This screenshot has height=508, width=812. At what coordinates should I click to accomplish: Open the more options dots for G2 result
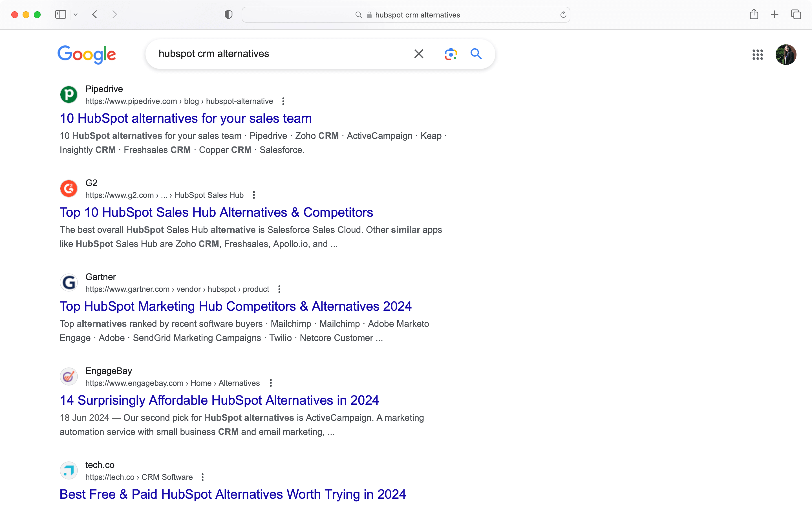(x=254, y=195)
